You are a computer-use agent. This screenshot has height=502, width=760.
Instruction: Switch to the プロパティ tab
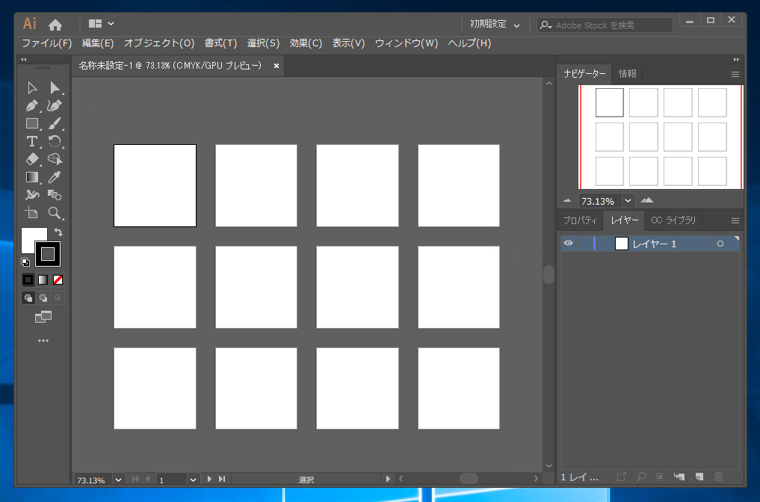579,220
